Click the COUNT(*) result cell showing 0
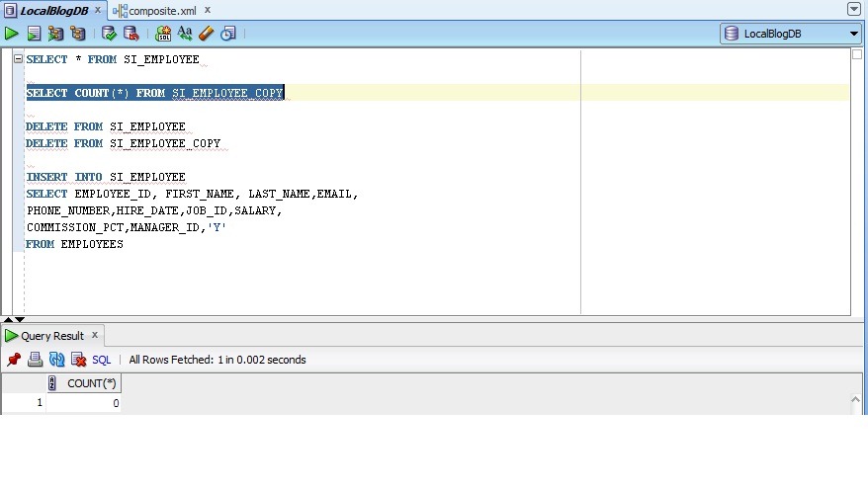The width and height of the screenshot is (868, 492). tap(84, 403)
